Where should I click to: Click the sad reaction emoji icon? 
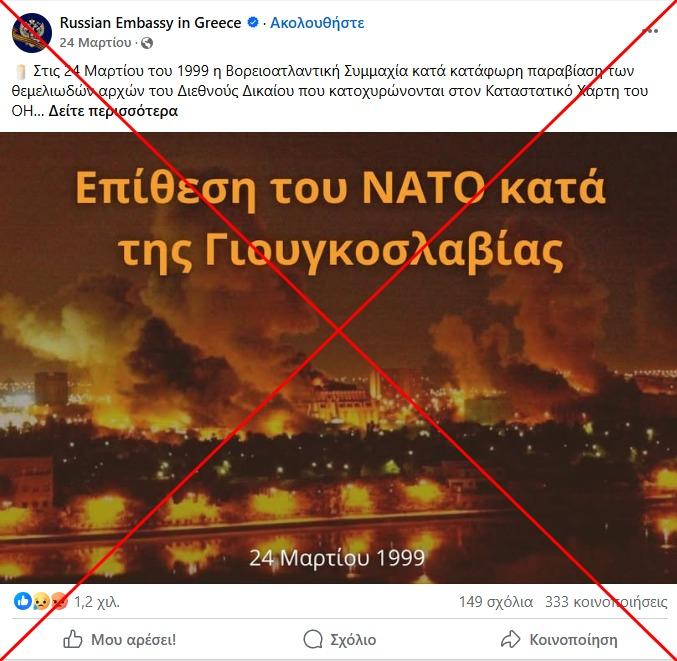click(x=41, y=601)
